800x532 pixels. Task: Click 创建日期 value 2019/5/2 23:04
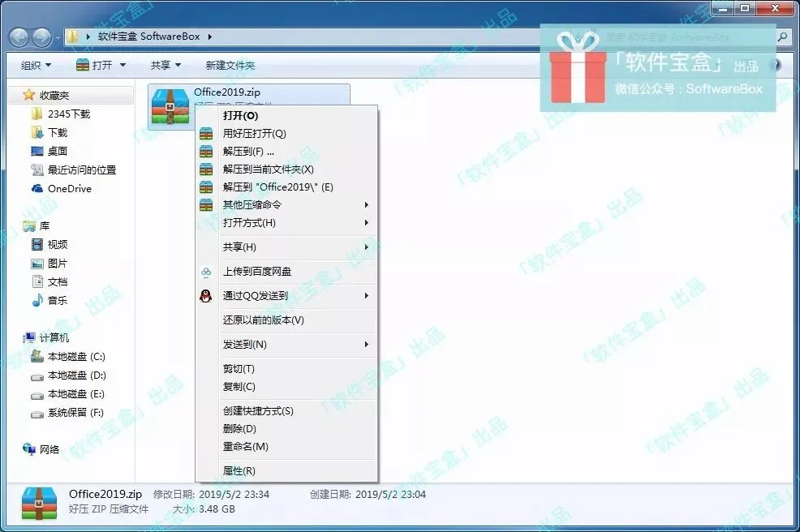390,494
